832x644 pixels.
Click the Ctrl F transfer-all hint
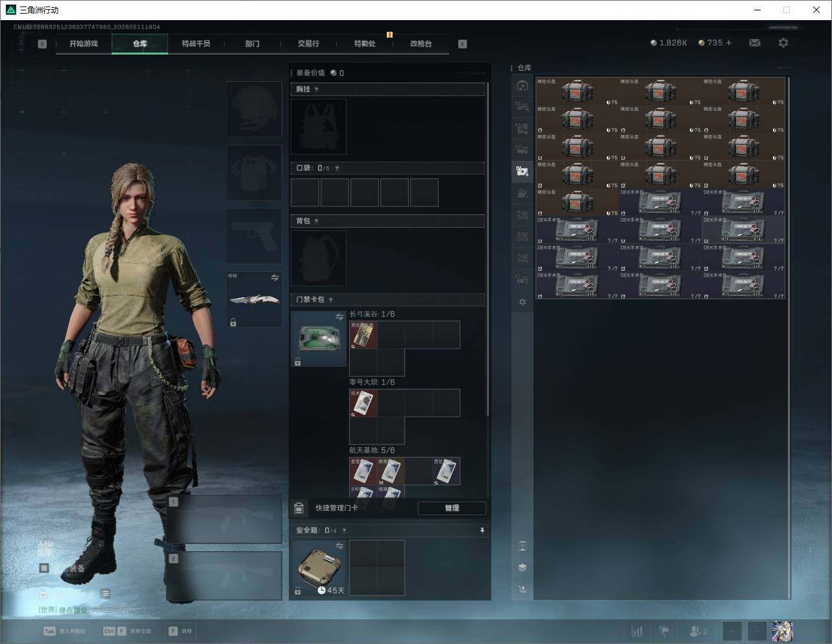click(127, 631)
